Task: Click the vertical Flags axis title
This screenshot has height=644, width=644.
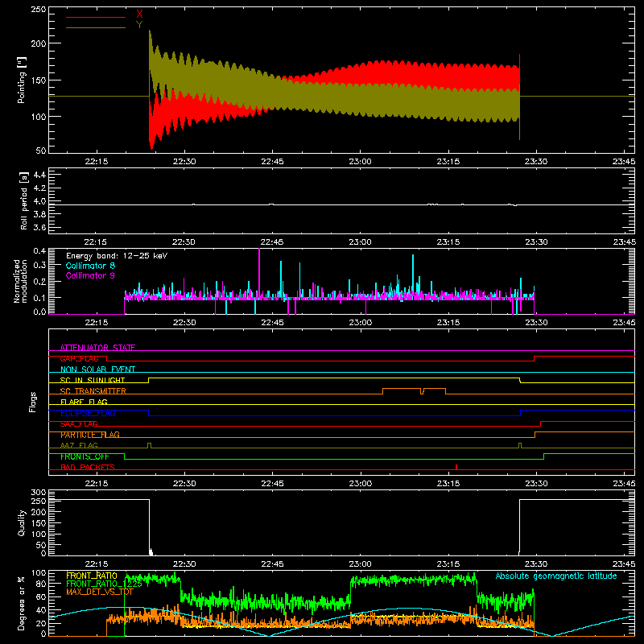Action: point(33,402)
